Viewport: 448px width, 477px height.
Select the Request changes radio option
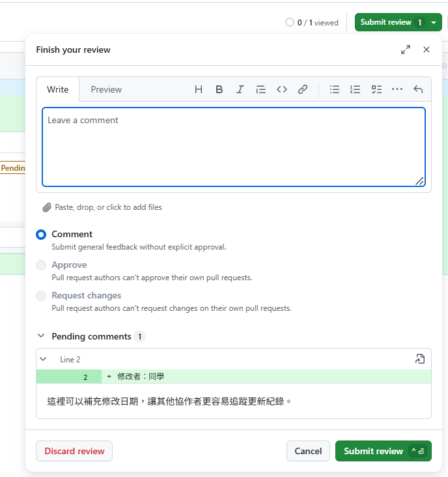tap(41, 296)
